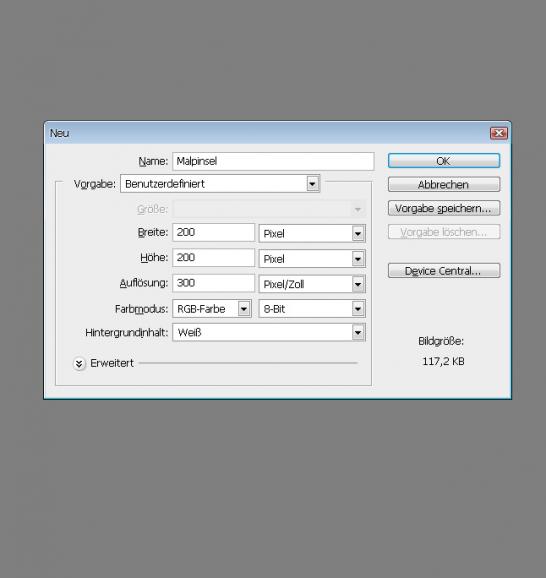Expand the Erweitert advanced section
546x578 pixels.
[79, 364]
